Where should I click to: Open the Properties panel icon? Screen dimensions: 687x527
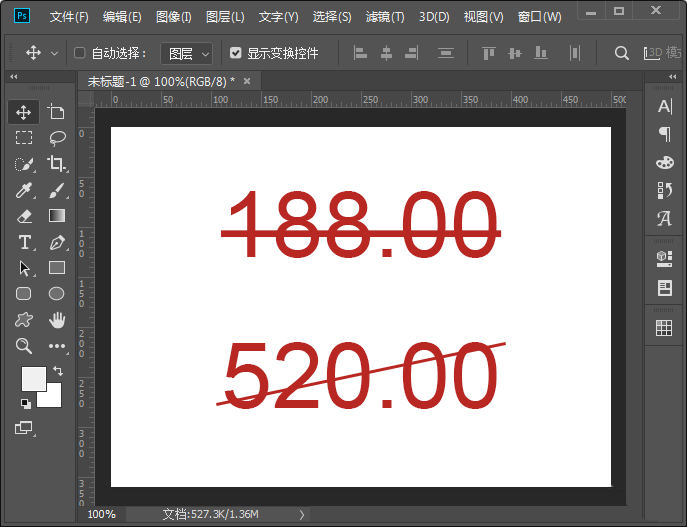tap(665, 288)
